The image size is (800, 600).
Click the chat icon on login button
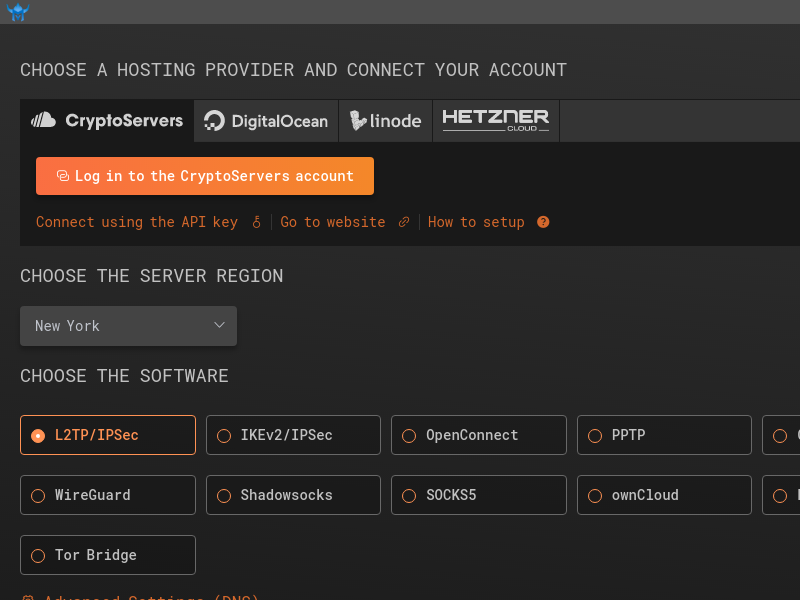(x=63, y=176)
